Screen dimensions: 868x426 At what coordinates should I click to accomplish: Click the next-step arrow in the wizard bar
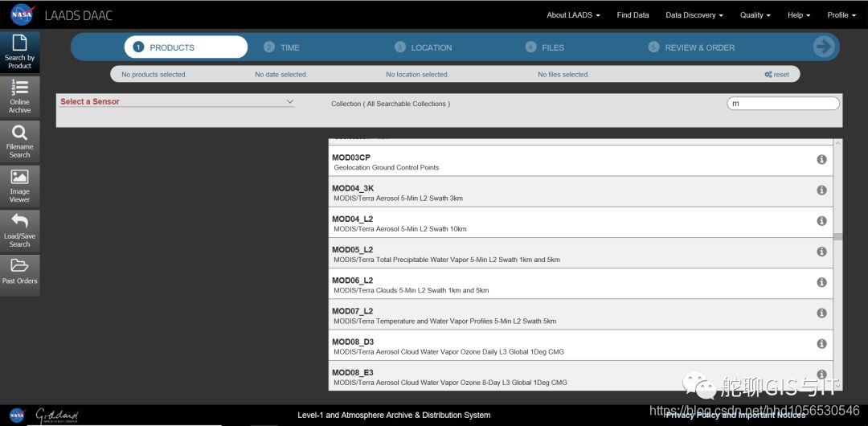[824, 47]
